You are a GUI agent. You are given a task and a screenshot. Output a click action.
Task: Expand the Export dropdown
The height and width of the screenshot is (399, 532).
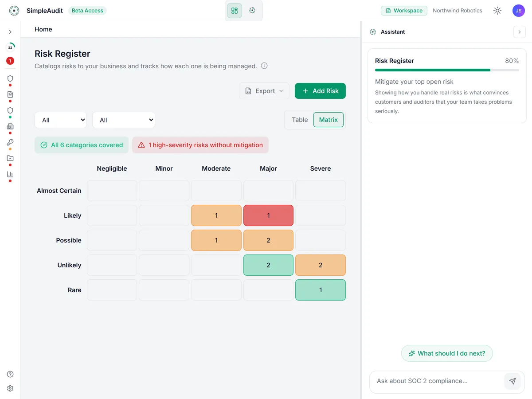coord(264,91)
